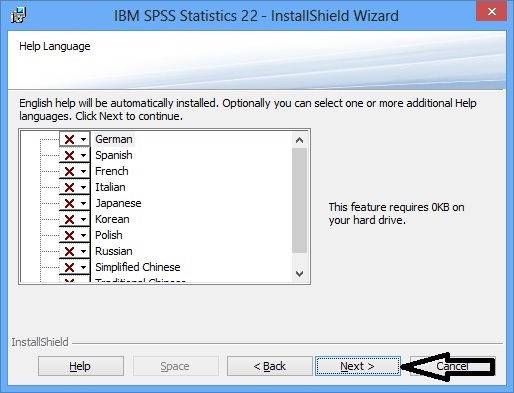
Task: Click the installer icon in title bar
Action: (18, 15)
